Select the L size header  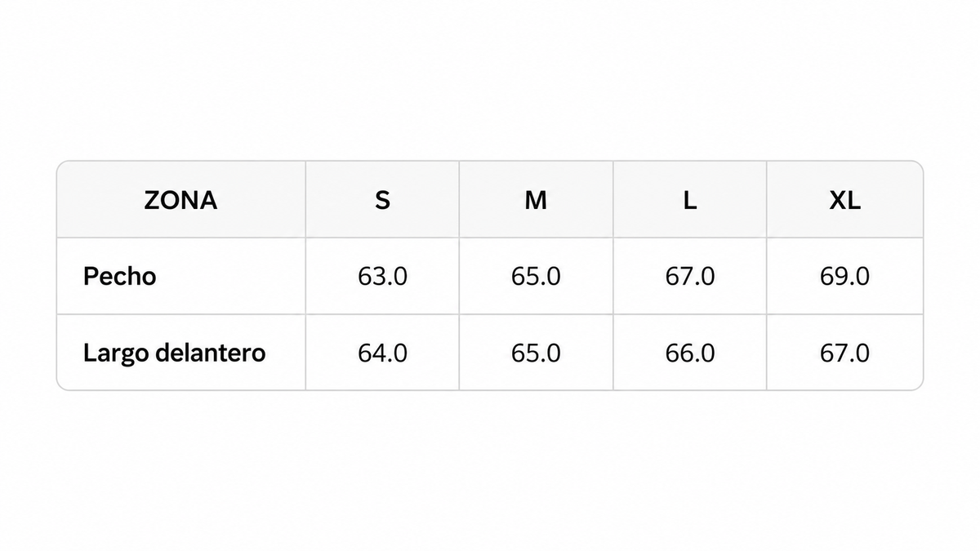click(x=690, y=200)
